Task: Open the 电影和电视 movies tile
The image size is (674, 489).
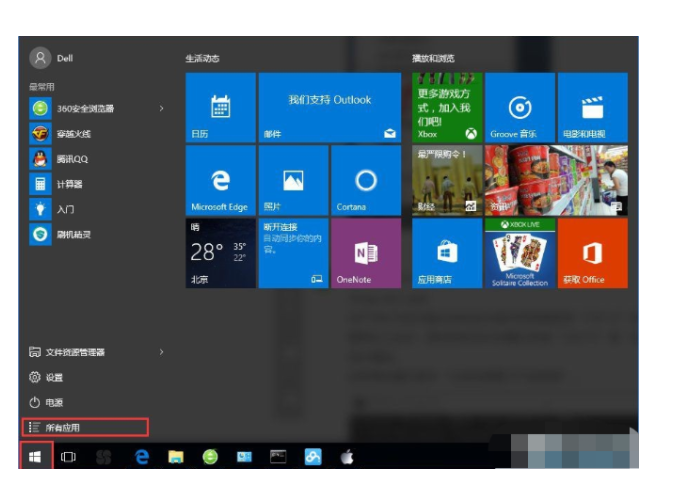Action: 593,107
